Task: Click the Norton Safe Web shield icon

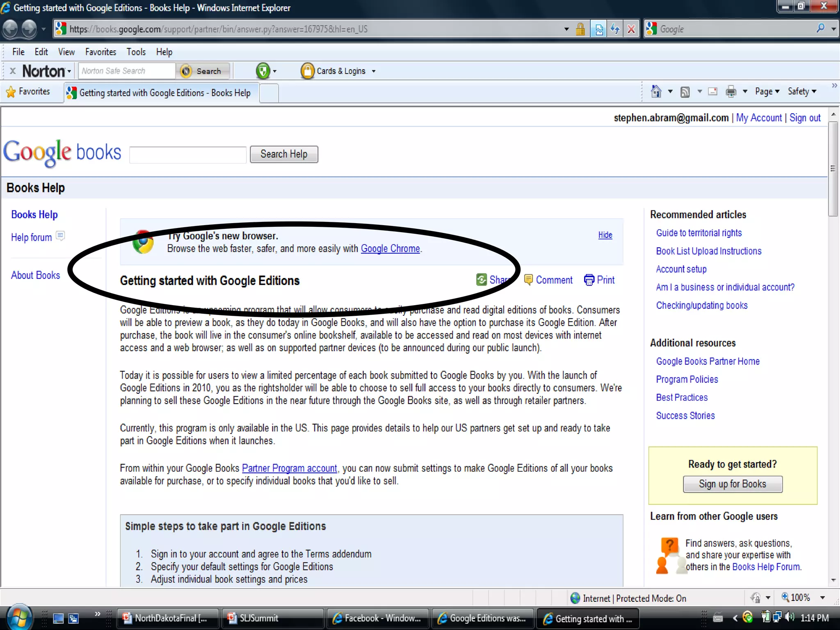Action: [262, 71]
